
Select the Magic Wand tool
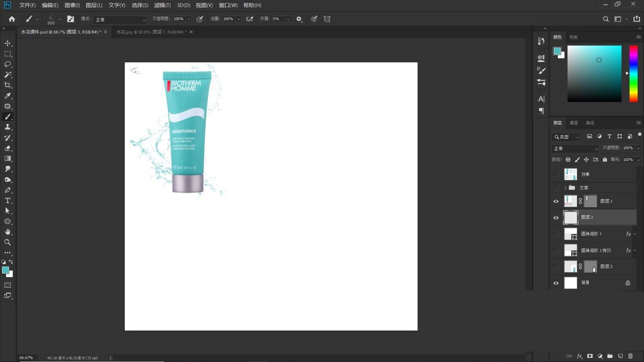[8, 75]
